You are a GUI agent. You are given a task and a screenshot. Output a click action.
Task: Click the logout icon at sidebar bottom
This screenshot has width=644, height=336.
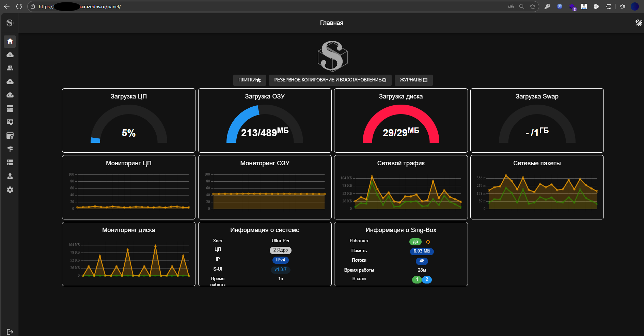point(10,332)
